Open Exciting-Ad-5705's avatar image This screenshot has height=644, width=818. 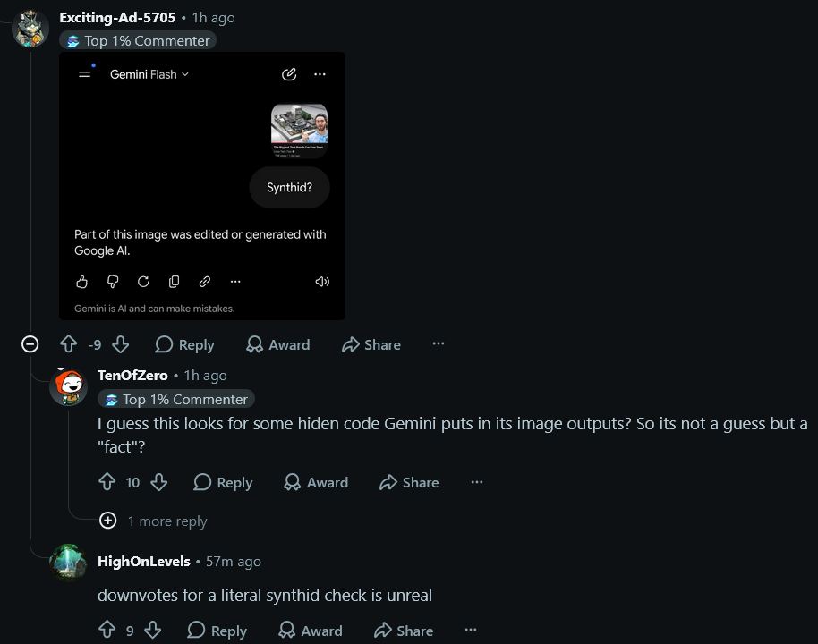(x=30, y=29)
